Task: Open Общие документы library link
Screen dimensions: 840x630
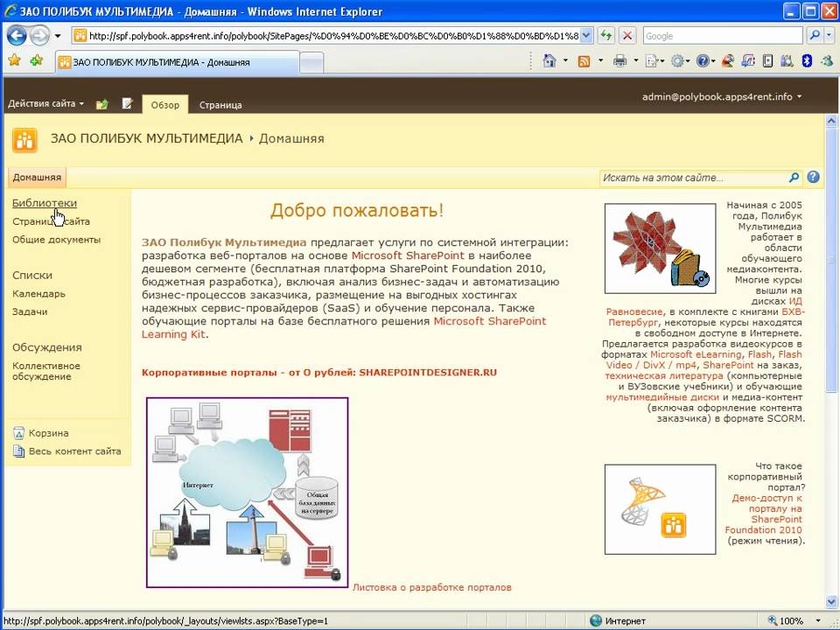Action: pos(56,240)
